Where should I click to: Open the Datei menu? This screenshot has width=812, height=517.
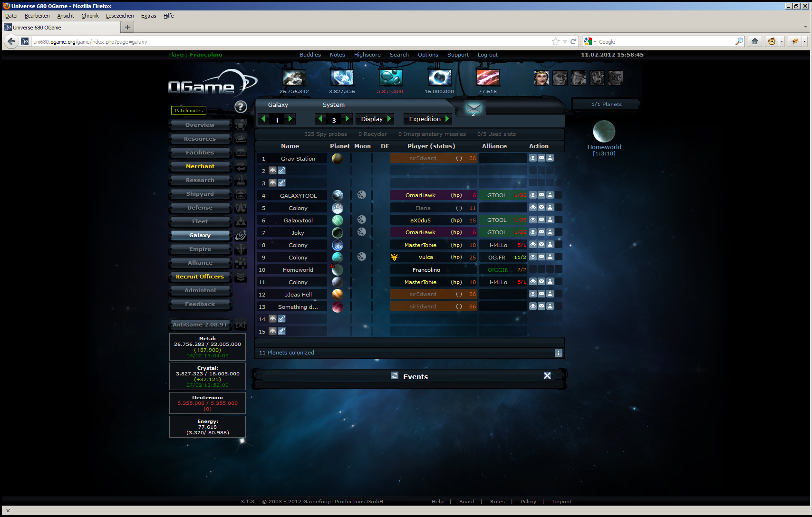11,16
